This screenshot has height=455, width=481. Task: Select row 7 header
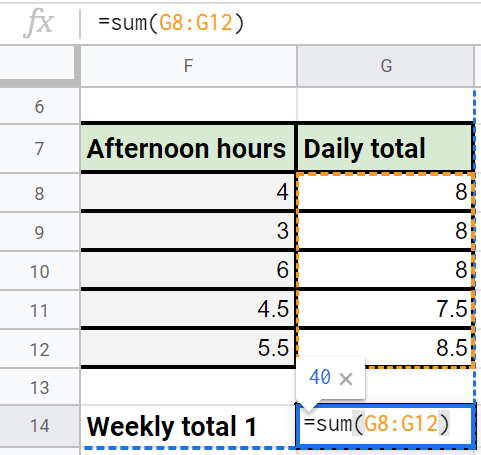40,148
